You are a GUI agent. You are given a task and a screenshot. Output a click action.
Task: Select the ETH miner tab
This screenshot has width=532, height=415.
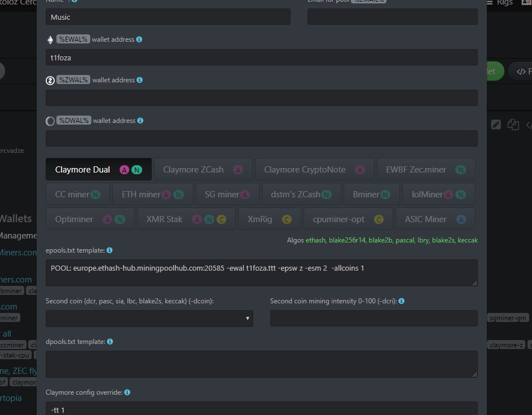tap(153, 195)
